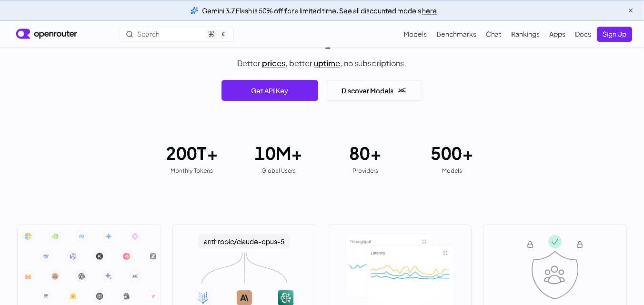Click the orange Mistral M icon
The height and width of the screenshot is (305, 644).
point(28,276)
